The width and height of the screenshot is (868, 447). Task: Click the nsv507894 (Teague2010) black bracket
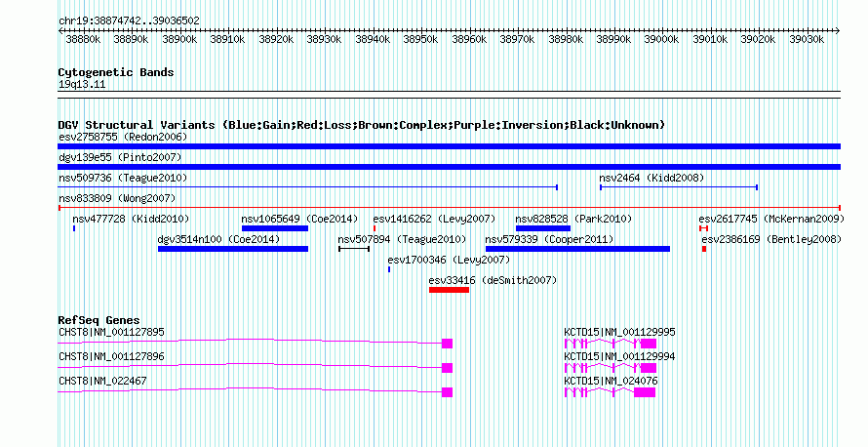(x=354, y=249)
